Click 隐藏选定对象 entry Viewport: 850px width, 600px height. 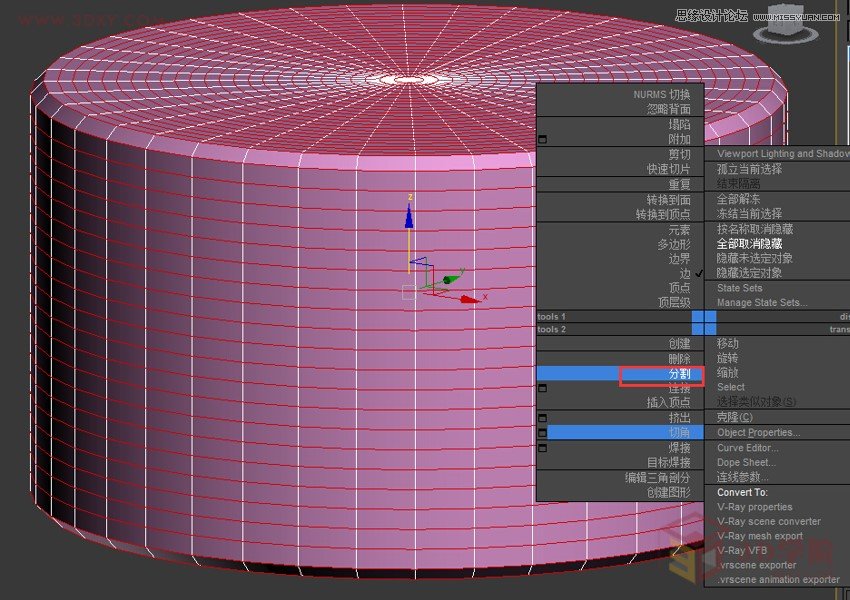point(749,273)
